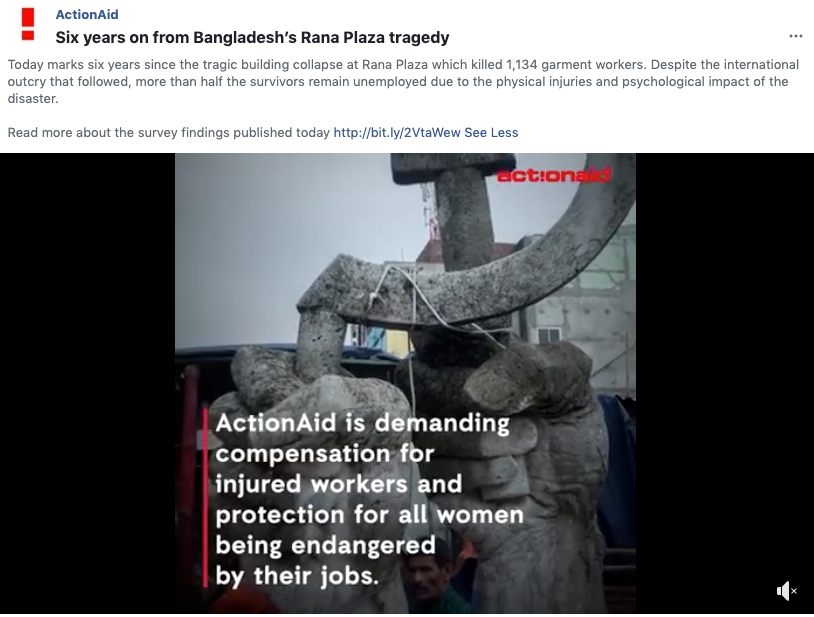
Task: Open the ActionAid page name link
Action: point(87,15)
